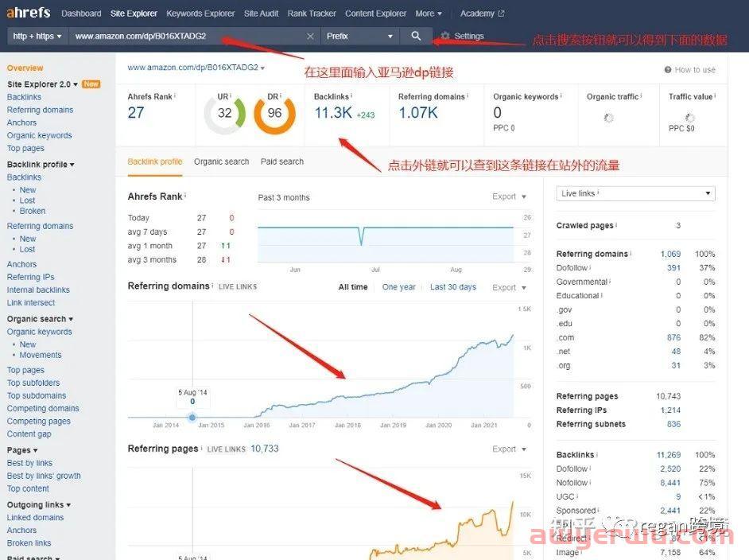
Task: Click the 876 .com domains value
Action: [674, 338]
